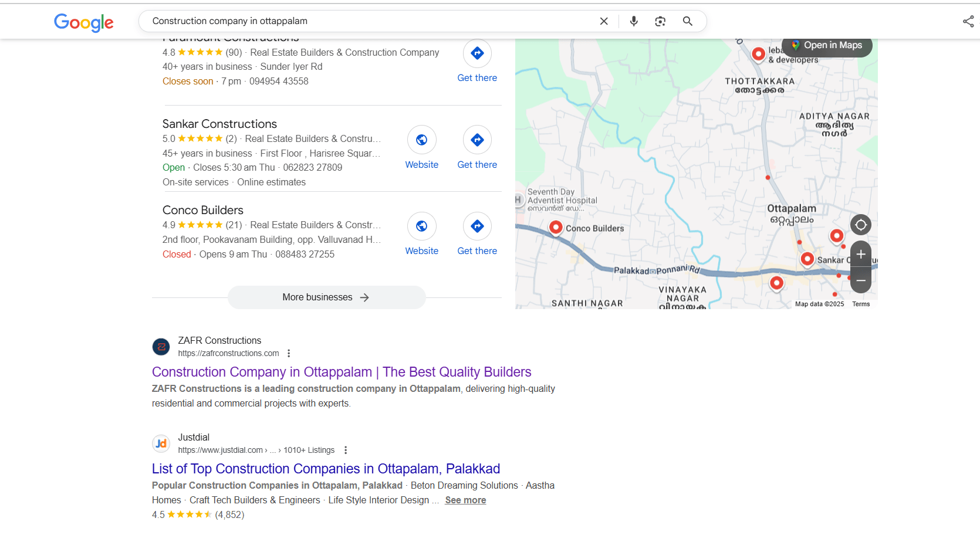Open the three-dot menu beside the Justdial listing
The image size is (980, 535).
pyautogui.click(x=346, y=450)
